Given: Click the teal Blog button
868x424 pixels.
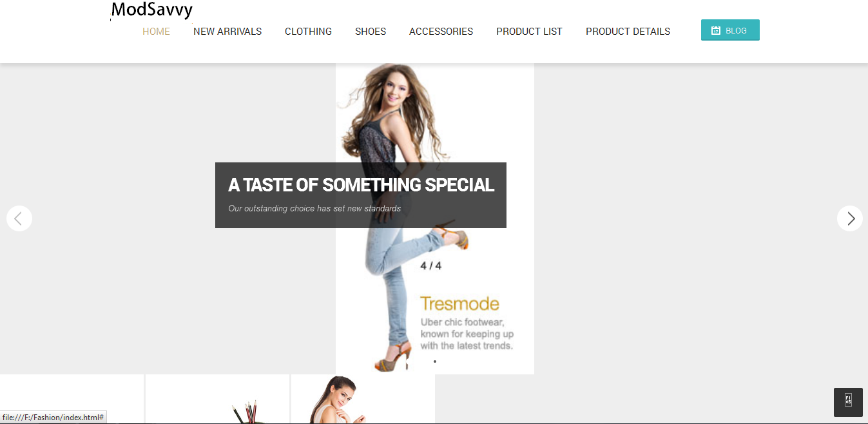Looking at the screenshot, I should coord(730,30).
